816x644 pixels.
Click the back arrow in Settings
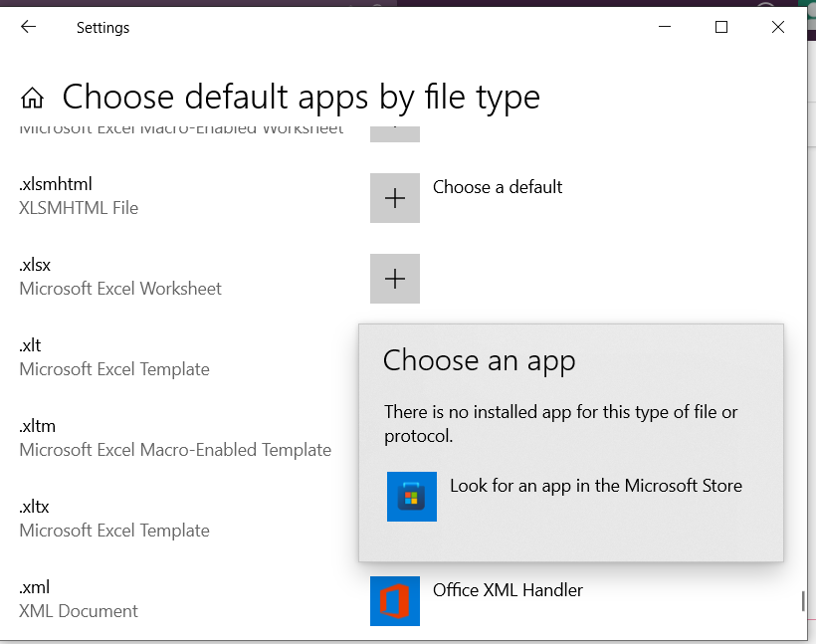28,28
